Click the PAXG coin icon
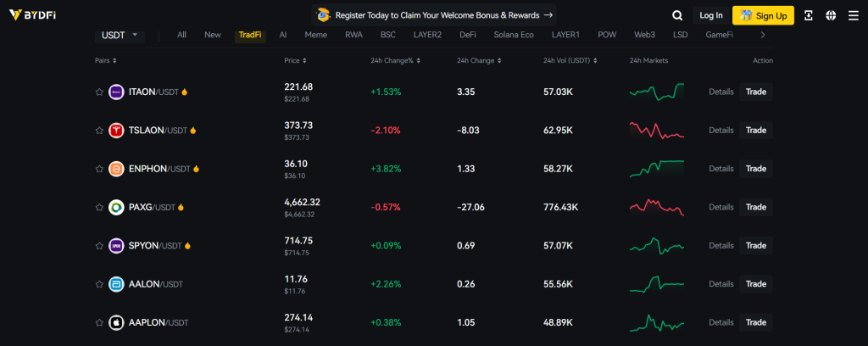The height and width of the screenshot is (346, 868). click(x=117, y=207)
